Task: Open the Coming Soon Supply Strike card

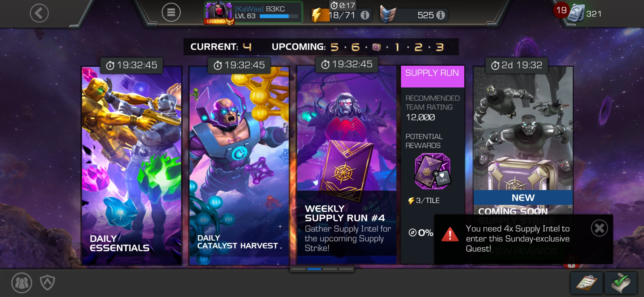Action: tap(523, 140)
